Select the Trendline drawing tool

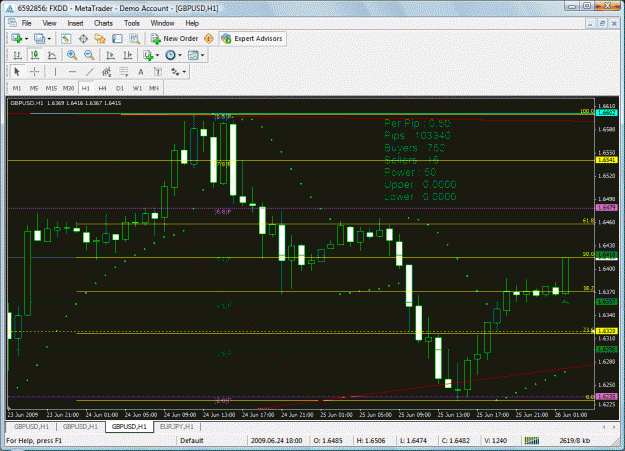90,72
